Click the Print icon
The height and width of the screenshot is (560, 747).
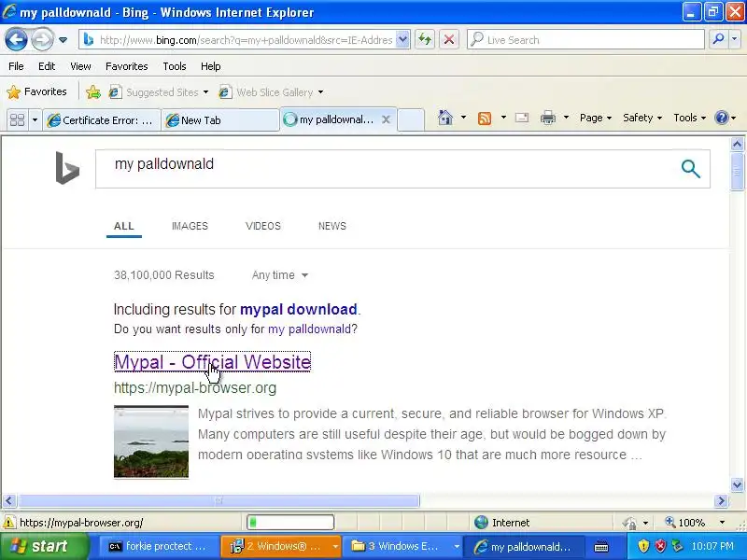coord(548,118)
